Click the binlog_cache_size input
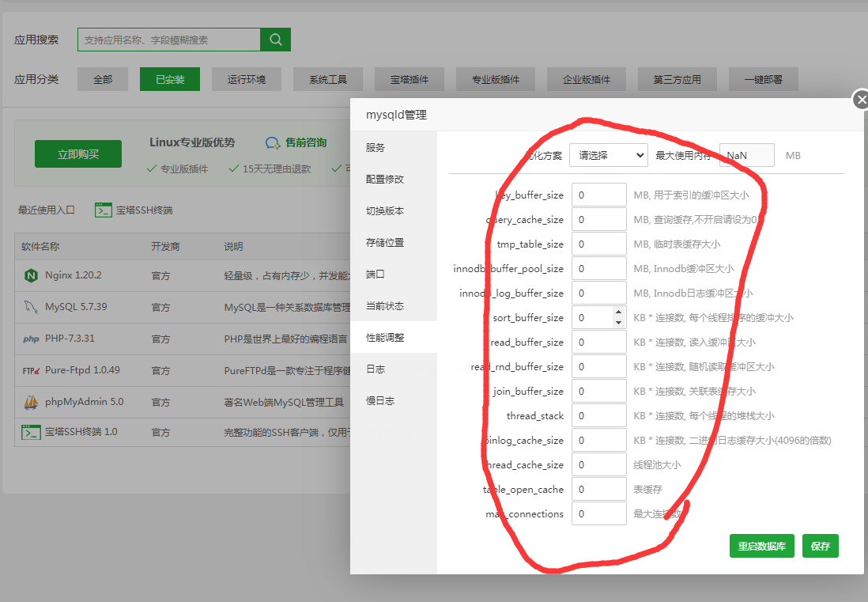This screenshot has width=868, height=602. pos(599,441)
